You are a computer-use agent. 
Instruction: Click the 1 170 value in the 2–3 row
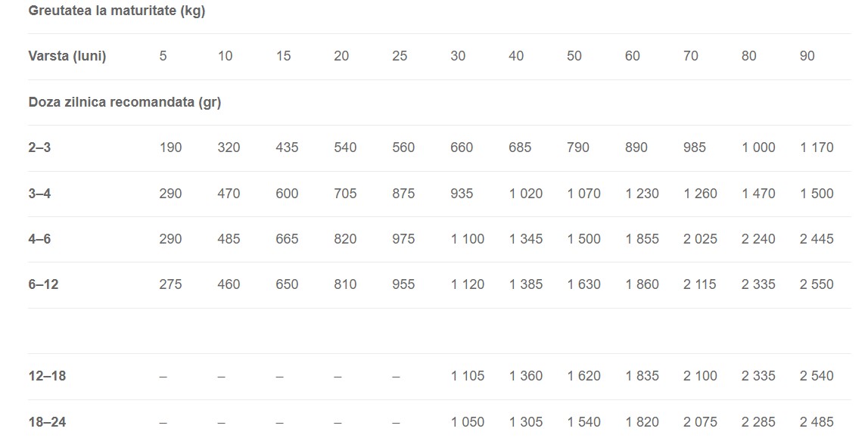pos(817,148)
